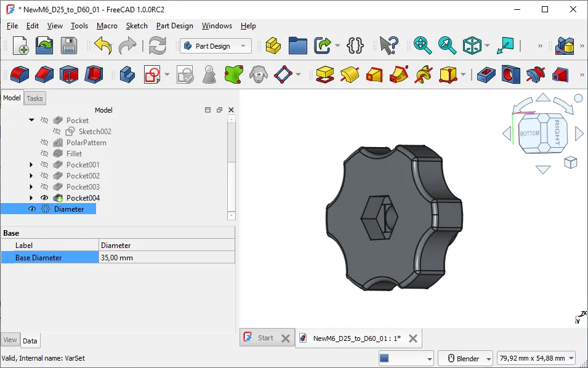Refresh the document with the recompute icon
Image resolution: width=588 pixels, height=368 pixels.
coord(158,46)
